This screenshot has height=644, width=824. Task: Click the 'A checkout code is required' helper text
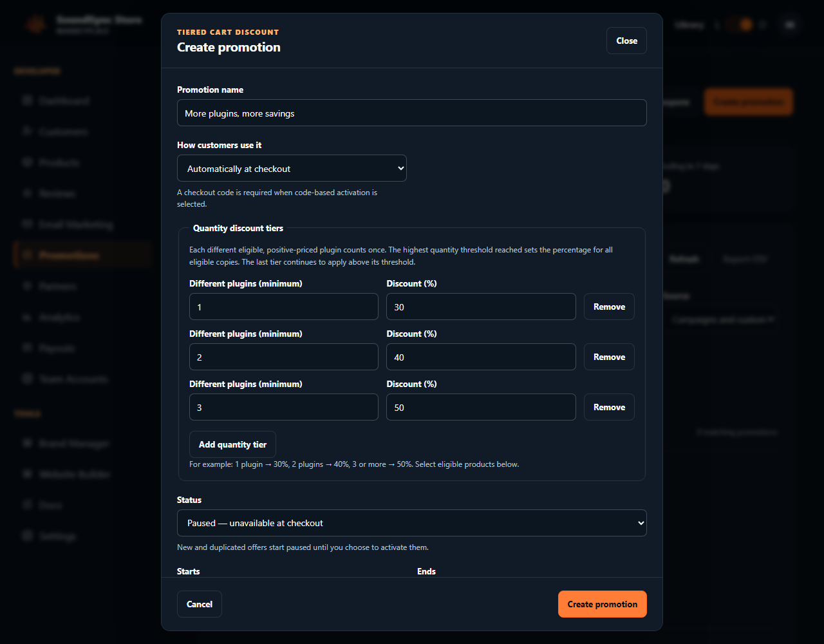click(277, 198)
